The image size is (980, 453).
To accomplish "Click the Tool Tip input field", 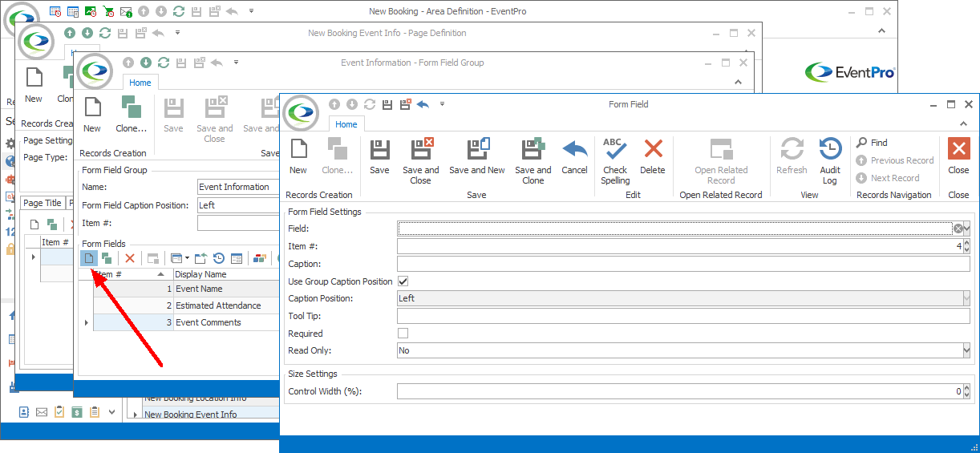I will [x=683, y=316].
